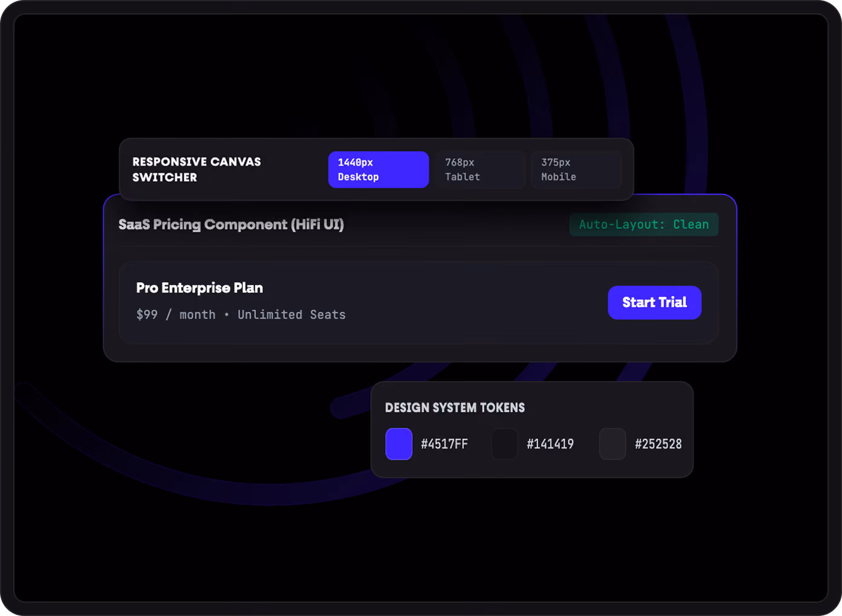
Task: Click the #4517FF hex value text
Action: pos(445,444)
